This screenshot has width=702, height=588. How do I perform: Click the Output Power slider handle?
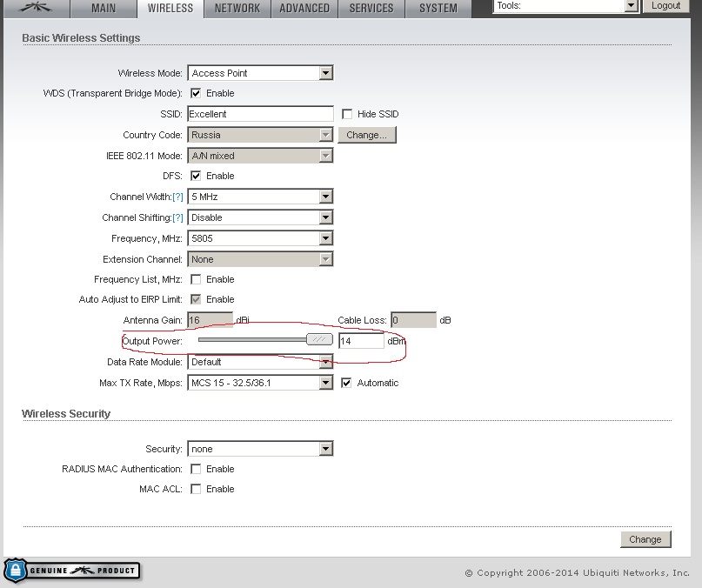tap(319, 341)
